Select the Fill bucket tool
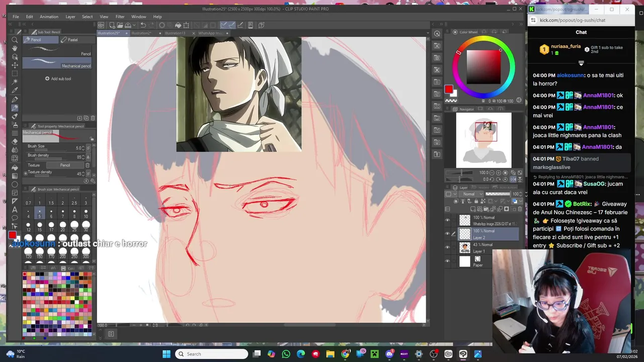644x362 pixels. click(x=15, y=167)
